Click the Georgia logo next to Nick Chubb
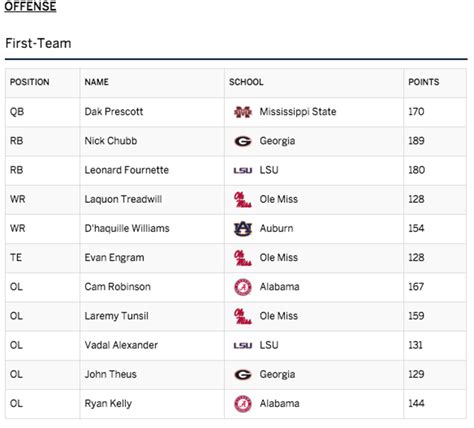This screenshot has width=474, height=428. (x=243, y=141)
